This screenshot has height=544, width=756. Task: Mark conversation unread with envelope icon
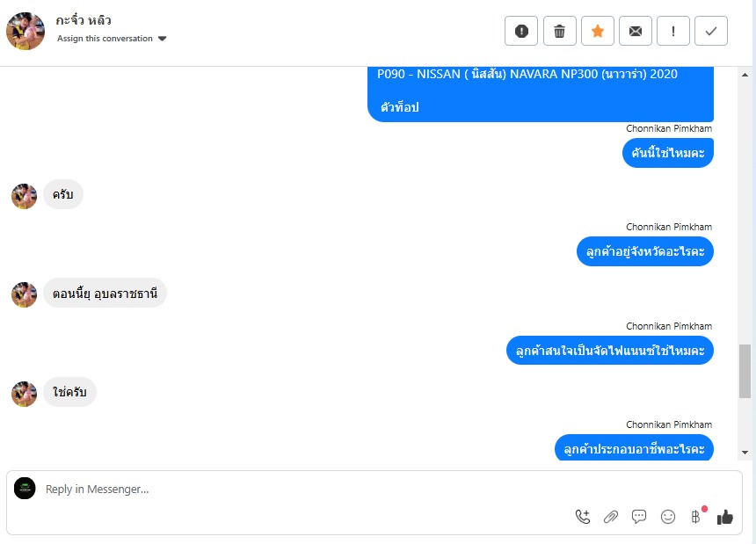click(x=636, y=31)
